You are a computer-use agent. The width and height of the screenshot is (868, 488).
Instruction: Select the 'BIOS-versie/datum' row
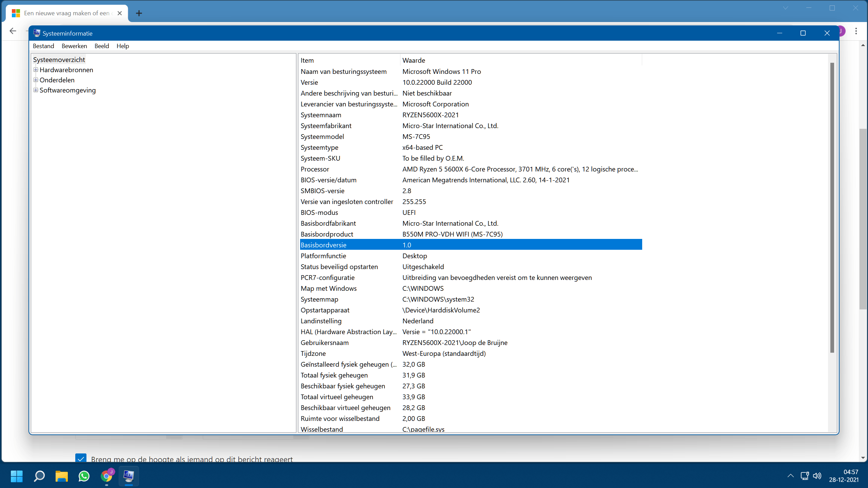(x=471, y=180)
